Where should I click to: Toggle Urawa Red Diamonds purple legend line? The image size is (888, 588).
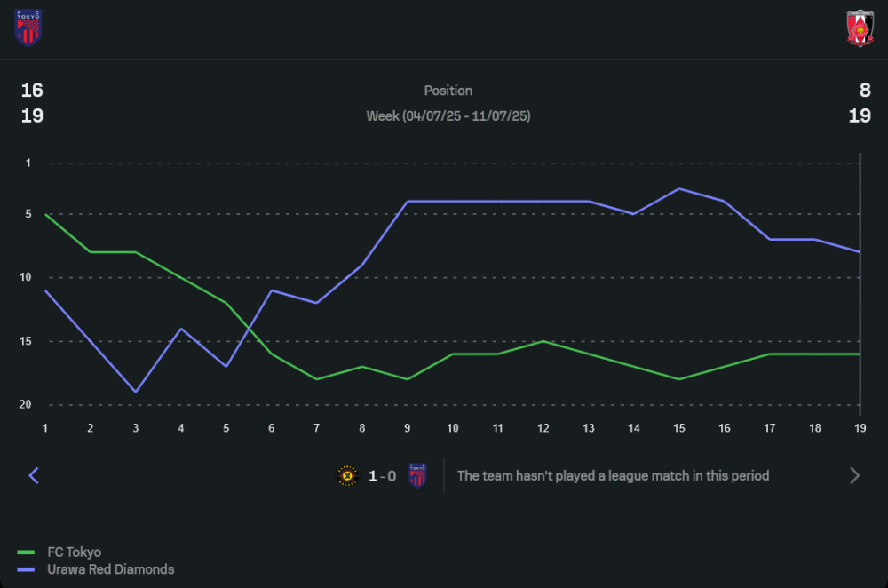(x=26, y=569)
